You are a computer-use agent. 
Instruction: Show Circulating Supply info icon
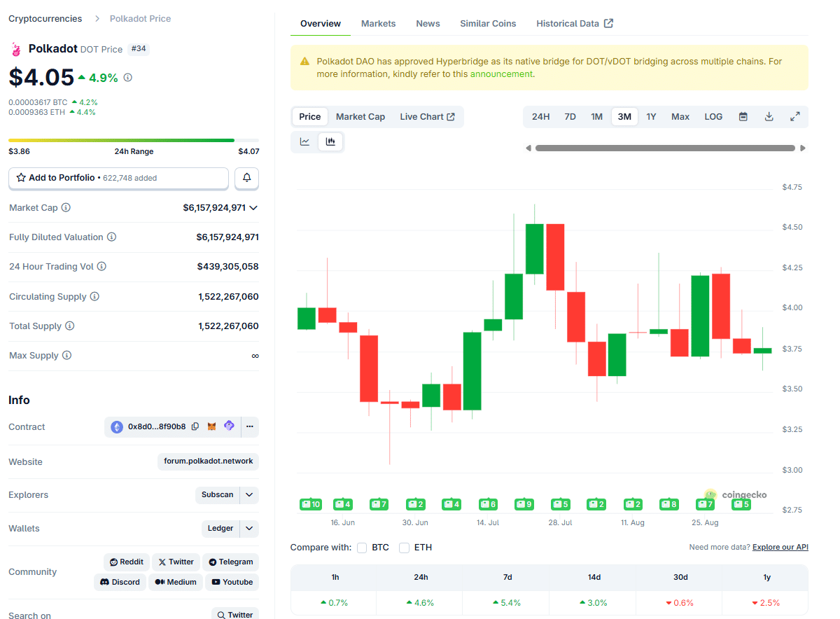(x=94, y=297)
